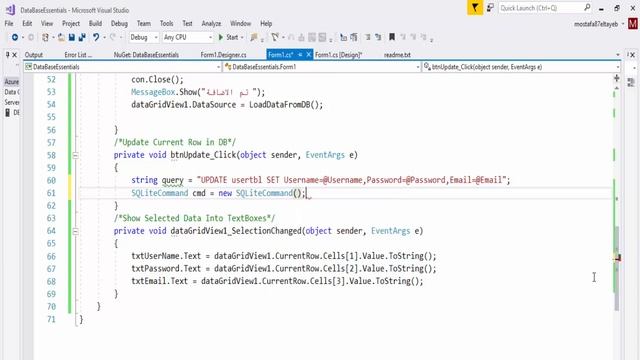Screen dimensions: 640x360
Task: Open the Analyze menu
Action: 211,24
